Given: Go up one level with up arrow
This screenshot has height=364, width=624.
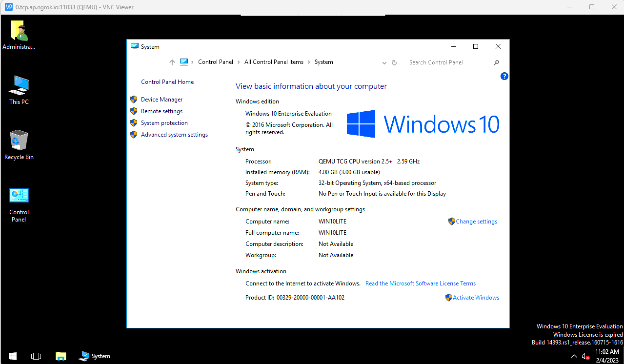Looking at the screenshot, I should [x=172, y=62].
